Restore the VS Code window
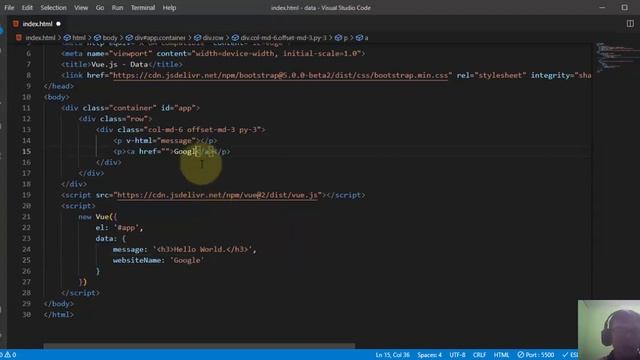 (624, 7)
